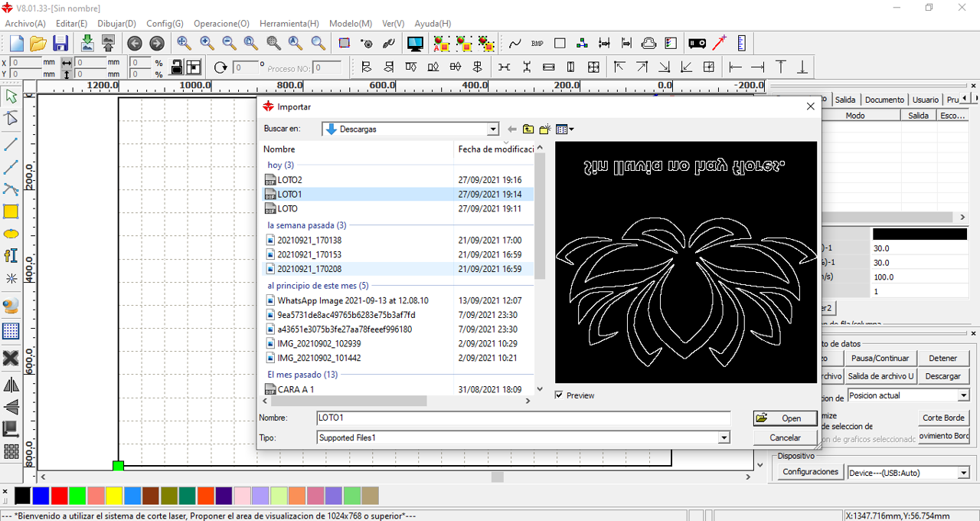Viewport: 980px width, 521px height.
Task: Click the monitor preview icon
Action: click(x=415, y=44)
